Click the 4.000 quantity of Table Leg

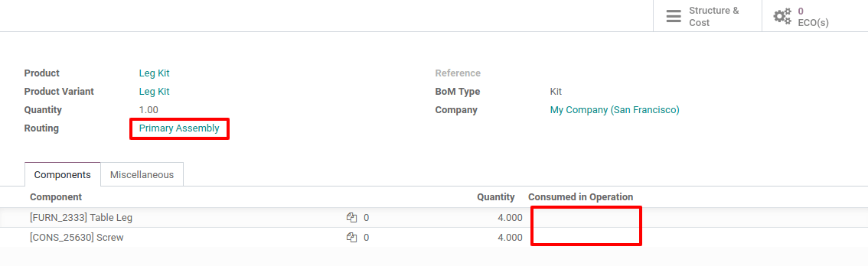(510, 218)
